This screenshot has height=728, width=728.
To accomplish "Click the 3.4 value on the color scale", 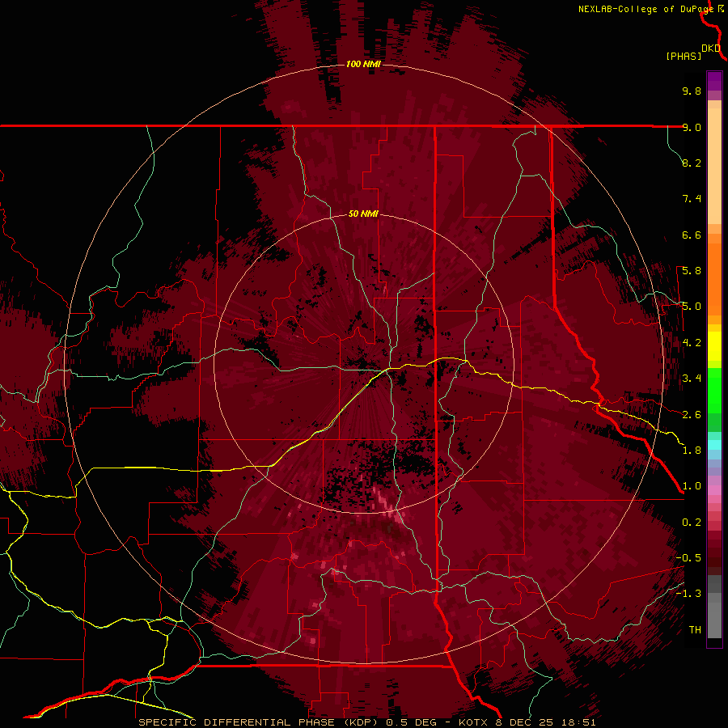I will 692,379.
